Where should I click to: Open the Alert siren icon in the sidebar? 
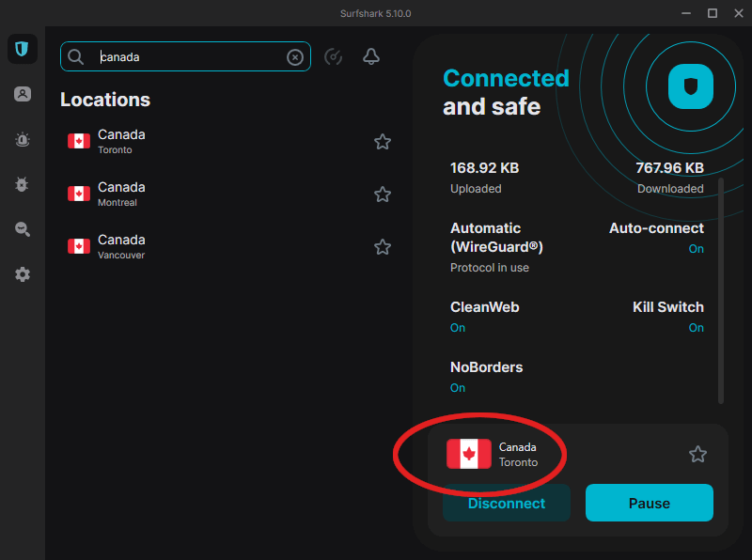coord(22,139)
